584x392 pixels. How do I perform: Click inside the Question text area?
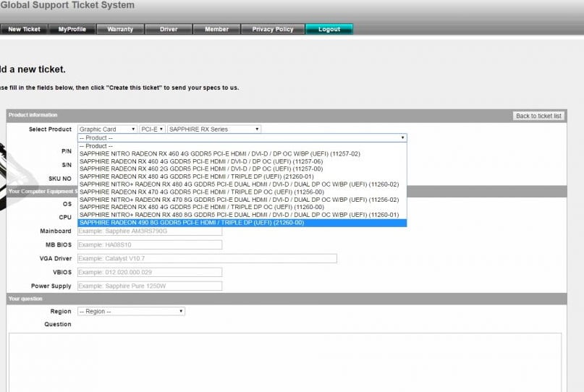pyautogui.click(x=284, y=362)
